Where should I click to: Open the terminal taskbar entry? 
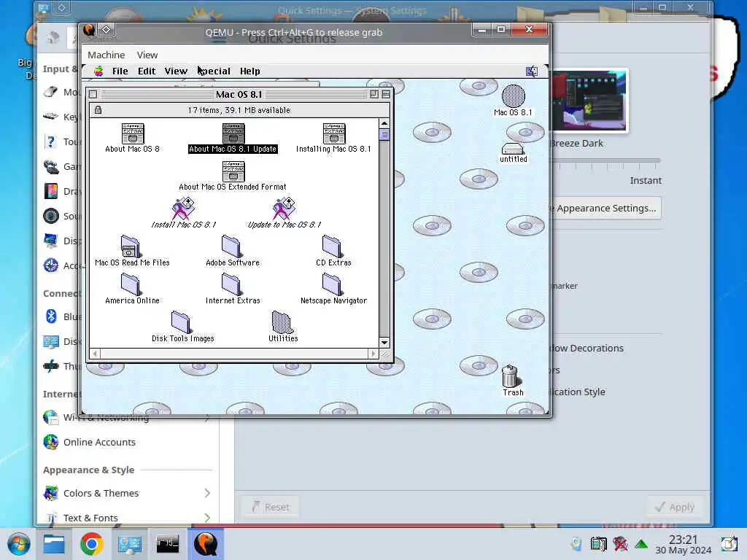tap(168, 544)
